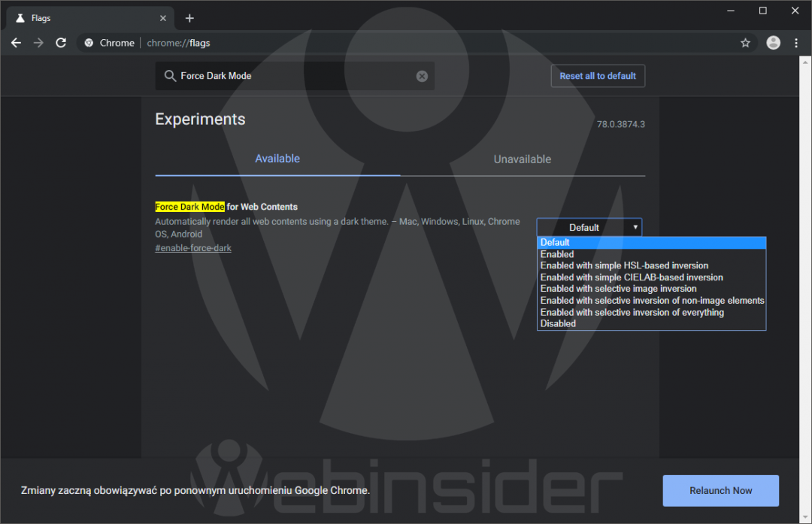Screen dimensions: 812x524
Task: Choose Enabled with simple HSL-based inversion
Action: (x=624, y=265)
